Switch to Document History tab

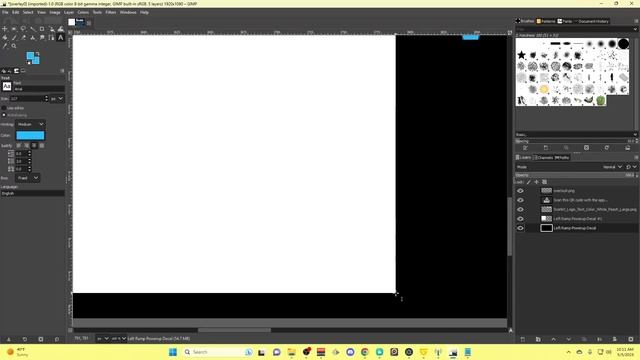592,21
